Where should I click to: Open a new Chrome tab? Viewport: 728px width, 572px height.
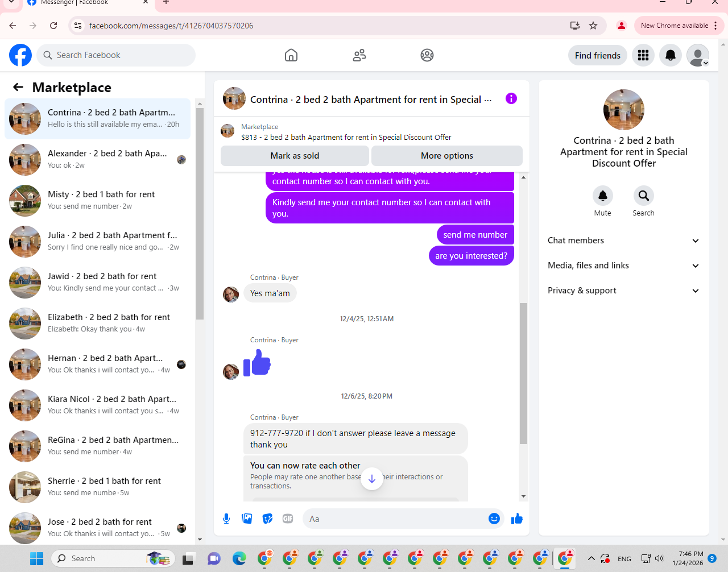[x=166, y=2]
